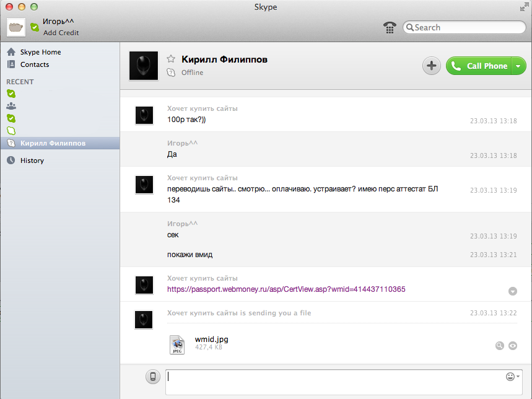The height and width of the screenshot is (399, 532).
Task: Click the JPEG file icon
Action: click(x=177, y=344)
